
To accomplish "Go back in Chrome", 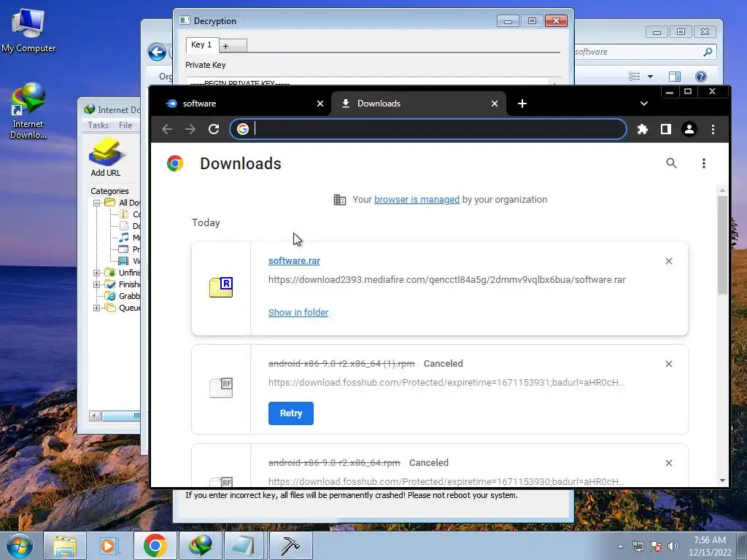I will click(x=167, y=129).
